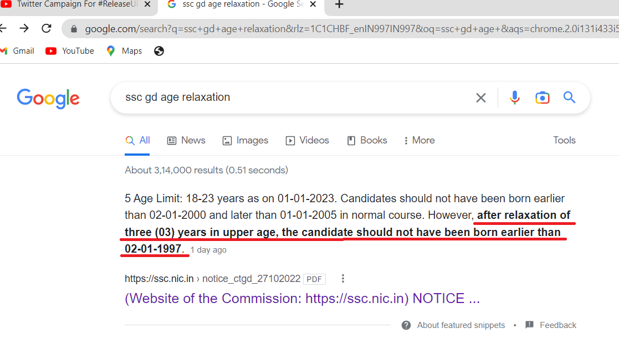Click the PDF badge on result

314,279
